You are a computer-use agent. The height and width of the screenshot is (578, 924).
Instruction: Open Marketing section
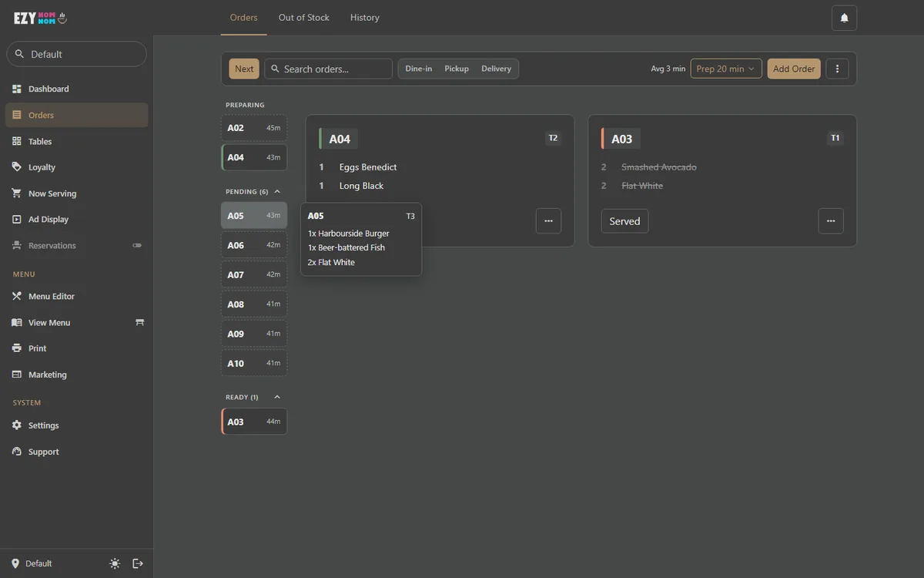[76, 375]
